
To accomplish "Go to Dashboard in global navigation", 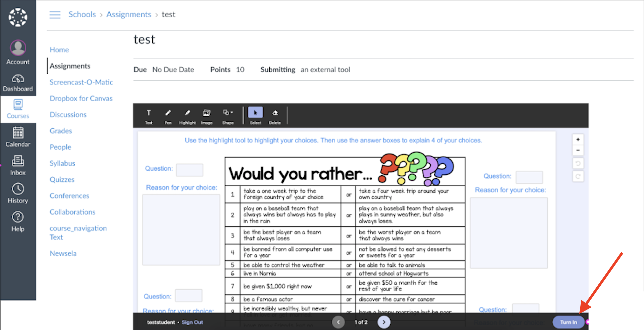I will [18, 83].
